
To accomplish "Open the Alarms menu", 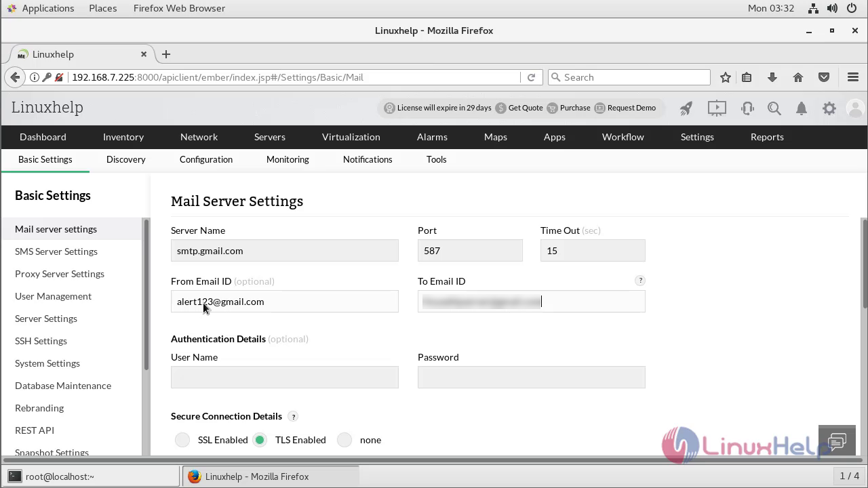I will [432, 137].
